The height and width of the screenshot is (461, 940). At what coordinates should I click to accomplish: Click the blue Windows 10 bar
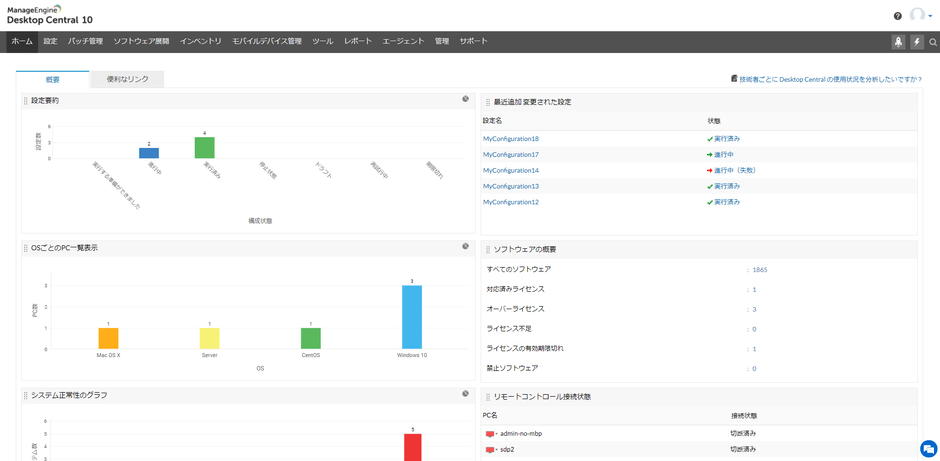tap(411, 317)
